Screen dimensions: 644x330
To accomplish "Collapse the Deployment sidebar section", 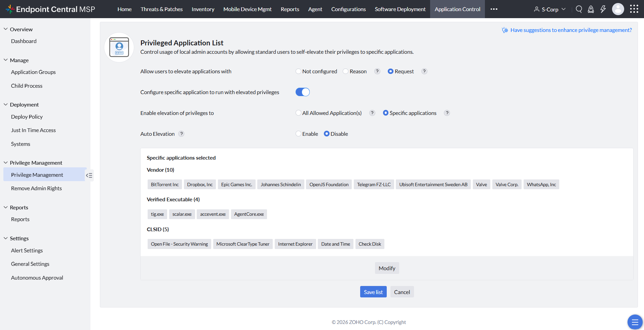I will pyautogui.click(x=6, y=105).
